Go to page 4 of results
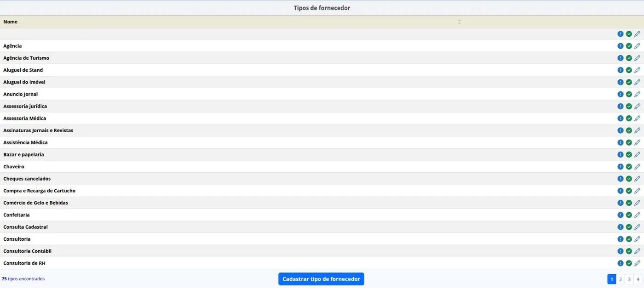 [x=638, y=279]
